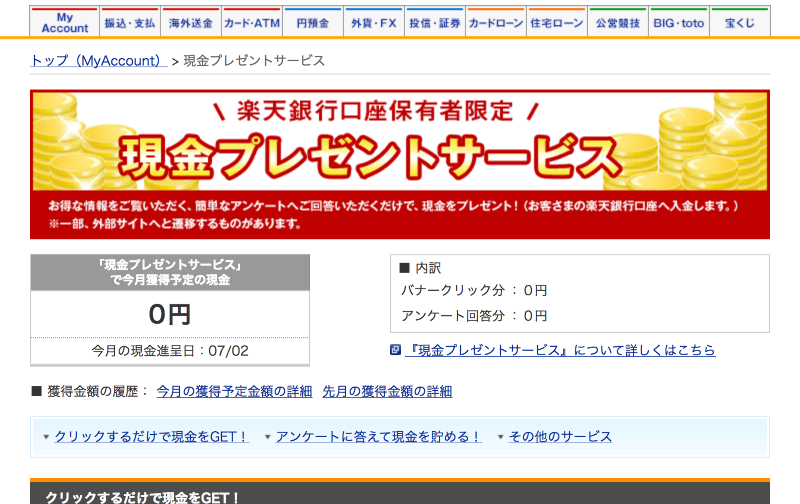Screen dimensions: 800x504
Task: Click the arrow before アンケートに答えて現金を貯める！
Action: coord(267,437)
